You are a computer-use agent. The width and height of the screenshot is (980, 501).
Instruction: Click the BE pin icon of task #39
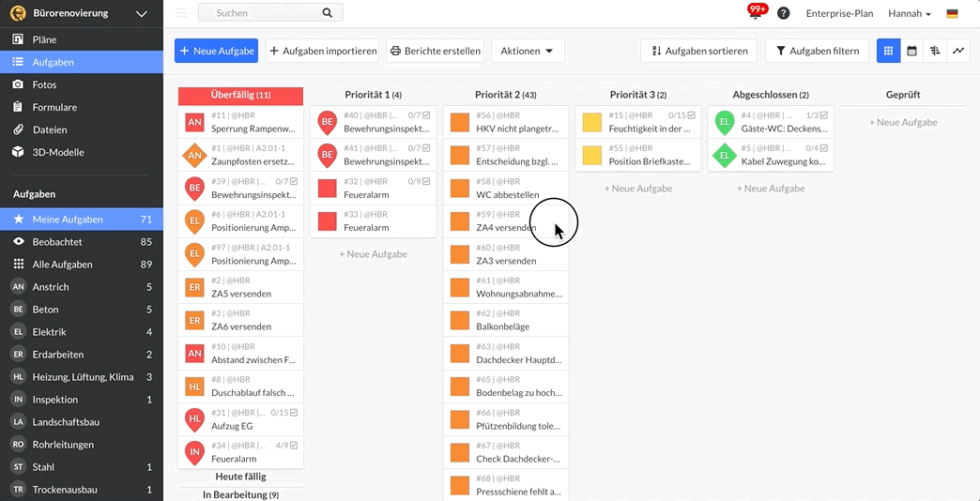pos(194,188)
